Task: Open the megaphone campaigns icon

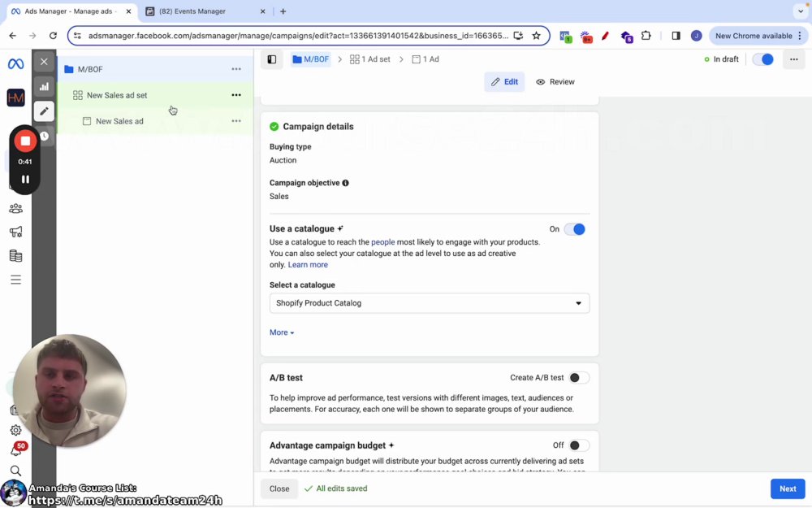Action: [15, 232]
